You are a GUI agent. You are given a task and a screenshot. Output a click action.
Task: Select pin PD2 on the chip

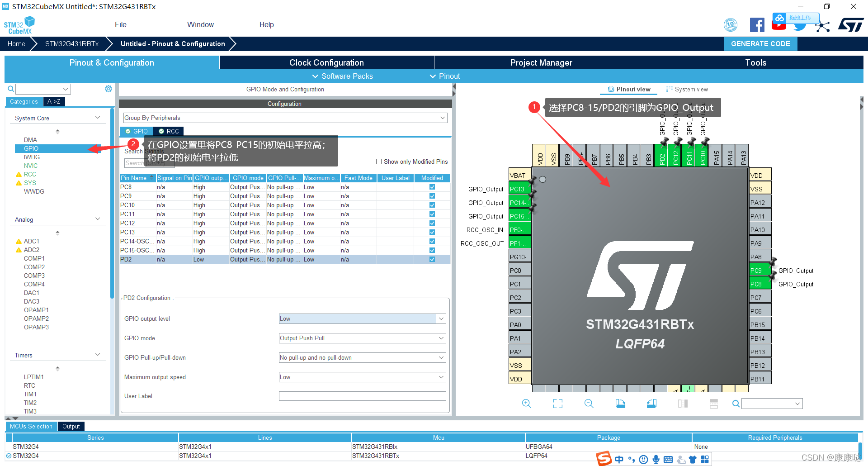(x=662, y=156)
